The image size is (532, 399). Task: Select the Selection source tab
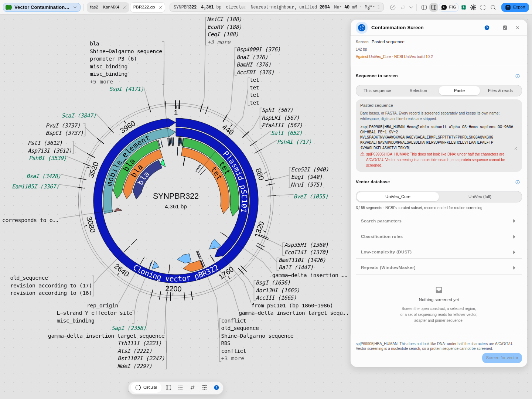[x=418, y=91]
